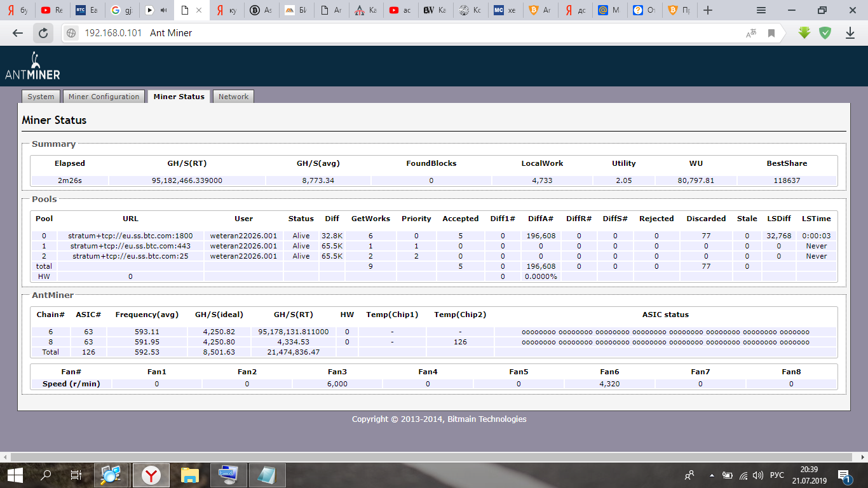Click the battery tray icon
The width and height of the screenshot is (868, 488).
point(728,475)
